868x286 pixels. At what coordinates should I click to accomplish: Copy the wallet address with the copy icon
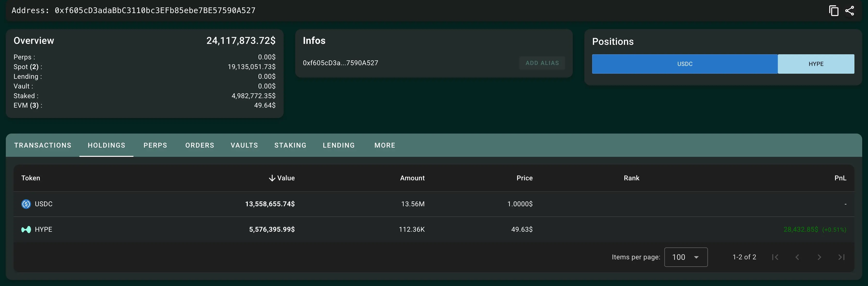[x=834, y=10]
